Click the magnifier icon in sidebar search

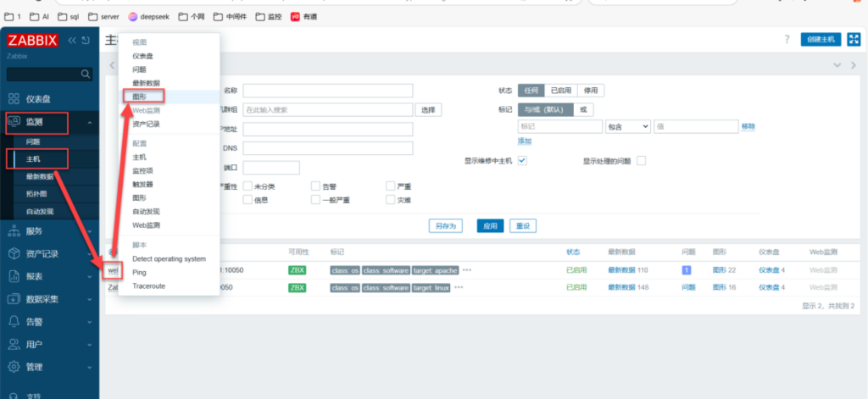pyautogui.click(x=86, y=75)
